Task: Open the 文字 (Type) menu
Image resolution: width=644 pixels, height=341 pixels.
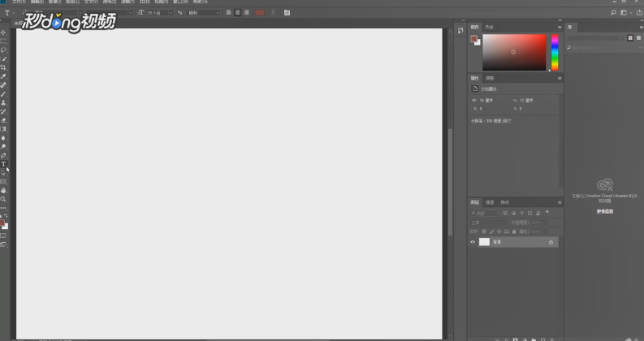Action: pyautogui.click(x=91, y=2)
